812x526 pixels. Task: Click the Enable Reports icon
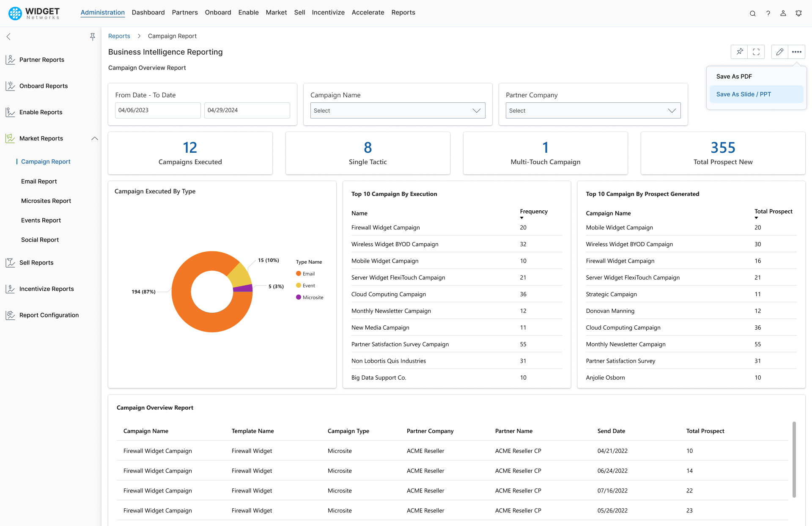(11, 112)
